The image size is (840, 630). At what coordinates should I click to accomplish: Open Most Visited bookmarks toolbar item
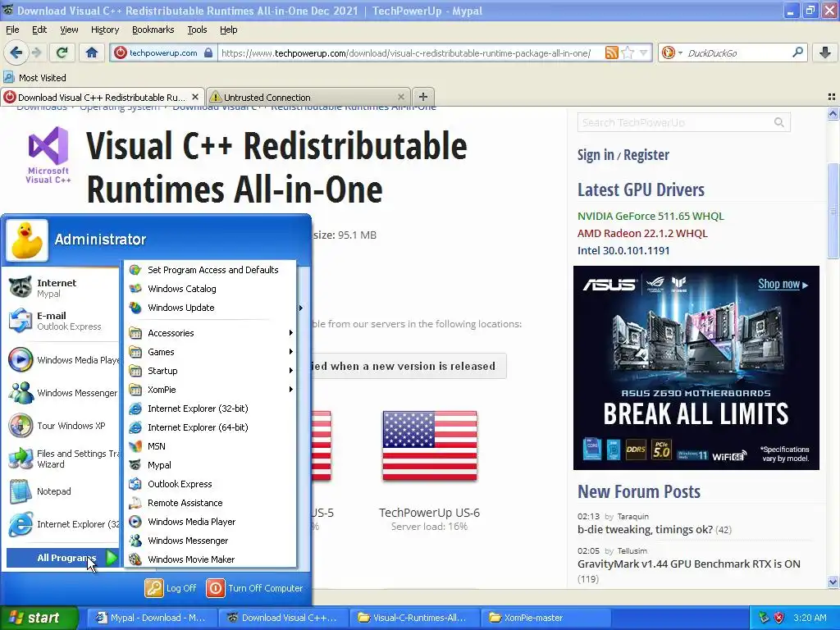(x=35, y=78)
